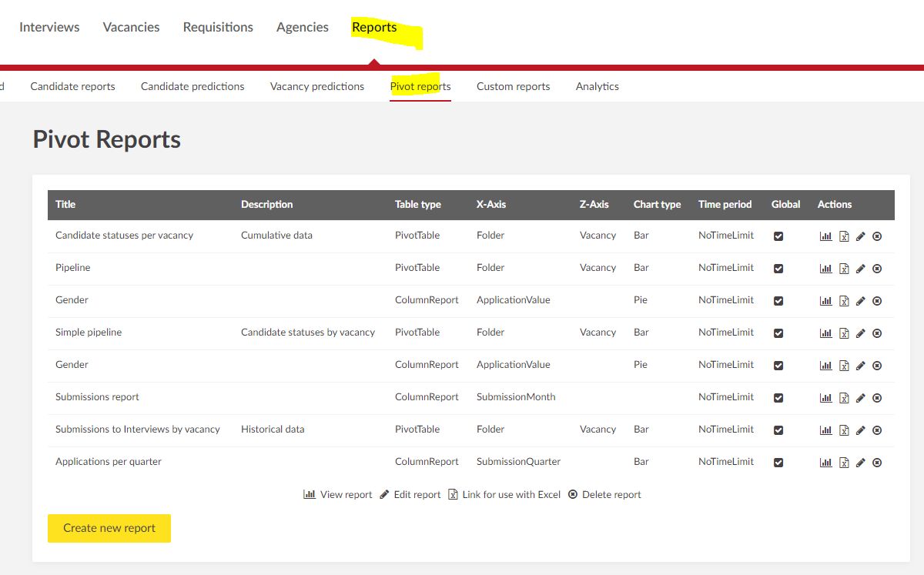
Task: Click the Create new report button
Action: click(109, 528)
